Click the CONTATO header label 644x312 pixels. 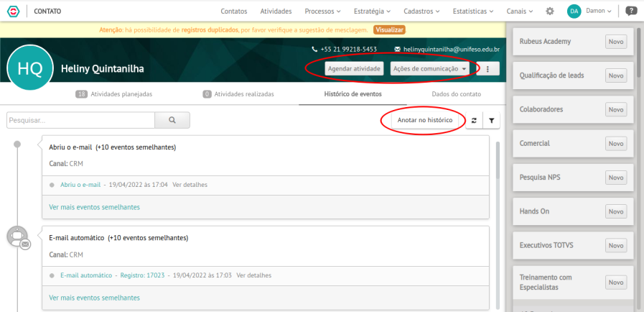(47, 12)
